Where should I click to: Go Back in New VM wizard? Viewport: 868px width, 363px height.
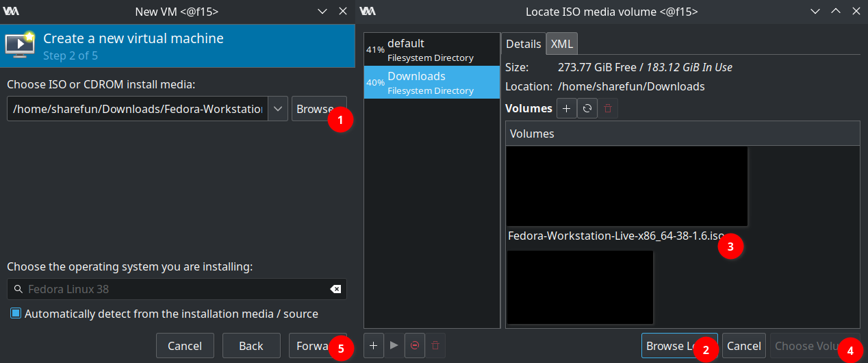(251, 346)
